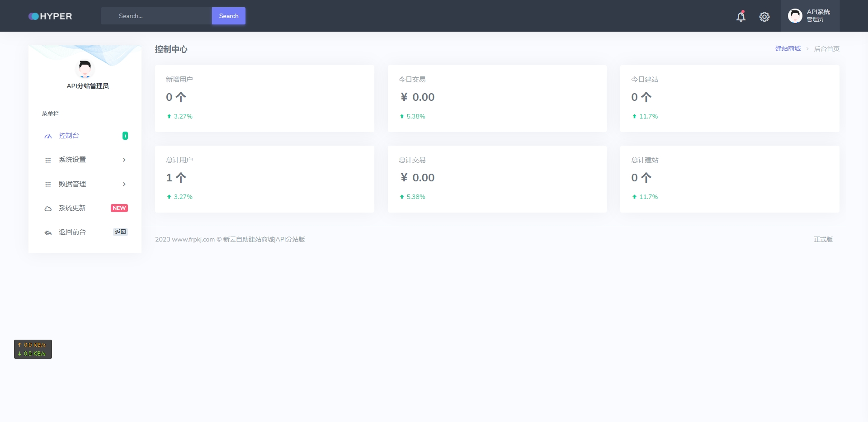Click the sidebar profile avatar

pos(85,69)
